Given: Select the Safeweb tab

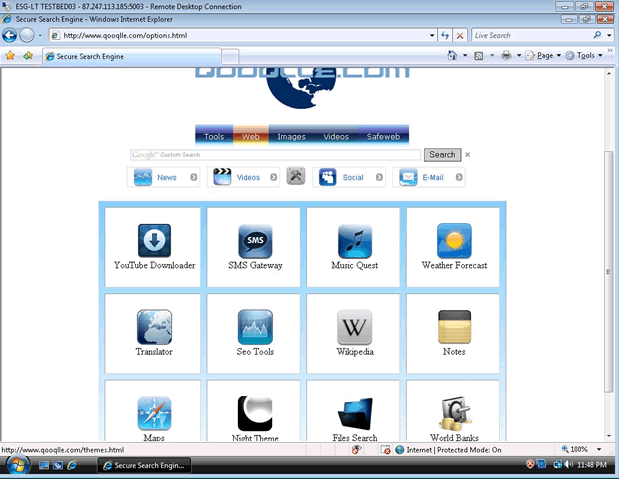Looking at the screenshot, I should pyautogui.click(x=383, y=136).
